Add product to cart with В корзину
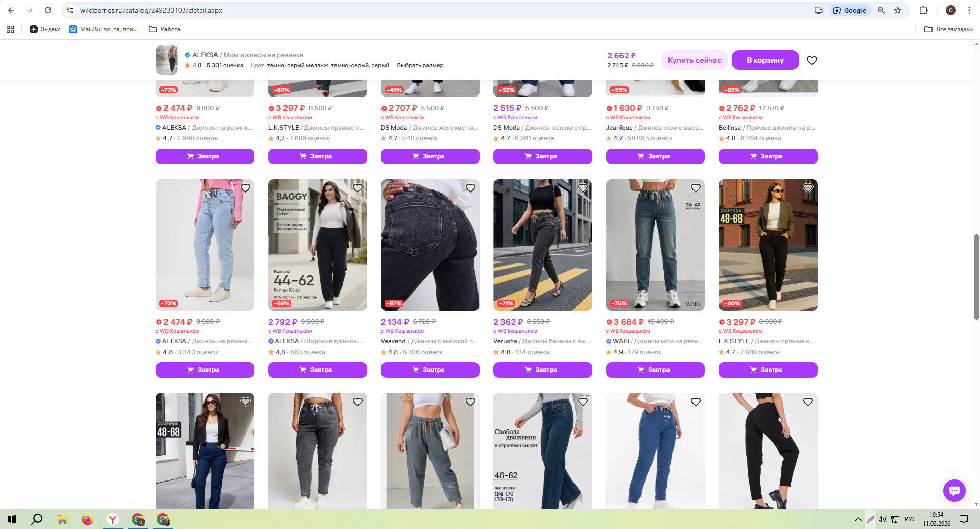The image size is (980, 529). (x=765, y=60)
